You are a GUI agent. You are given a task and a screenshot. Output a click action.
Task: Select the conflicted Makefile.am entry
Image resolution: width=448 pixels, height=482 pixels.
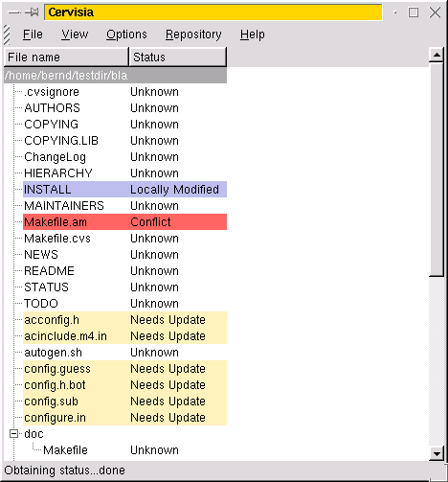click(x=124, y=222)
